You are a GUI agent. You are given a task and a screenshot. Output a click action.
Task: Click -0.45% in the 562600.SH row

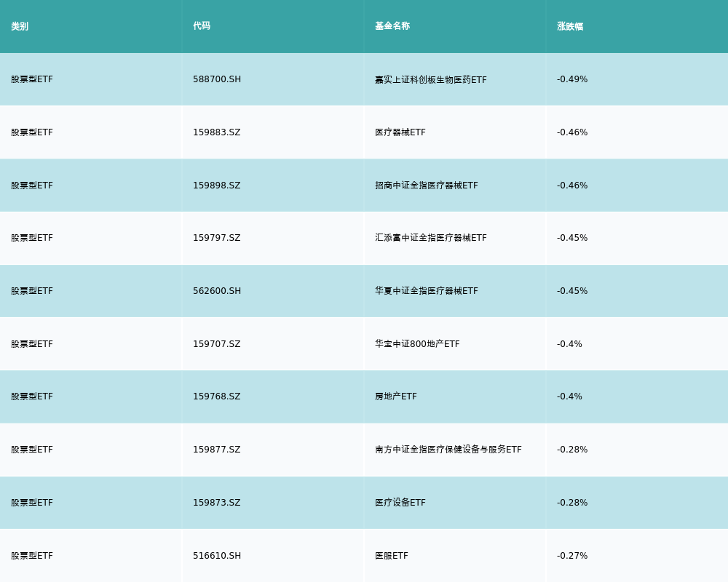coord(572,291)
